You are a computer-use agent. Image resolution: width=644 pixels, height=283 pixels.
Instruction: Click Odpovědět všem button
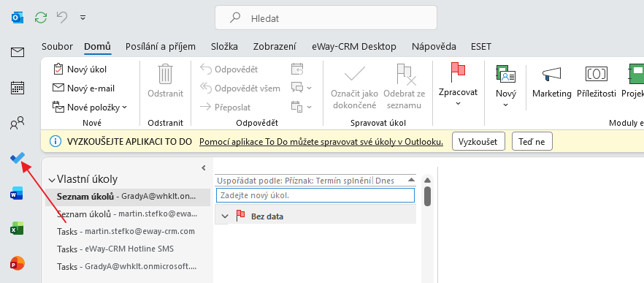coord(239,88)
